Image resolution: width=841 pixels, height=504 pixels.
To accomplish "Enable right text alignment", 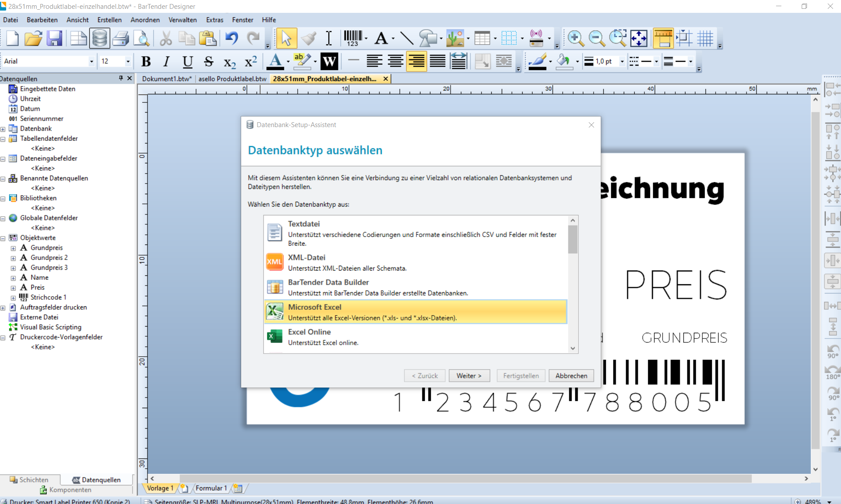I will coord(416,61).
